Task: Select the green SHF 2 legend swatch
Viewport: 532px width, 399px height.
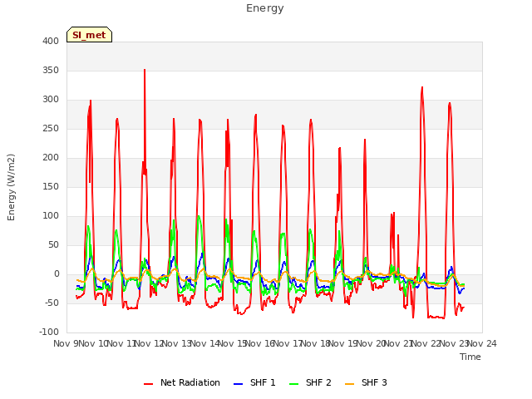Action: tap(293, 384)
